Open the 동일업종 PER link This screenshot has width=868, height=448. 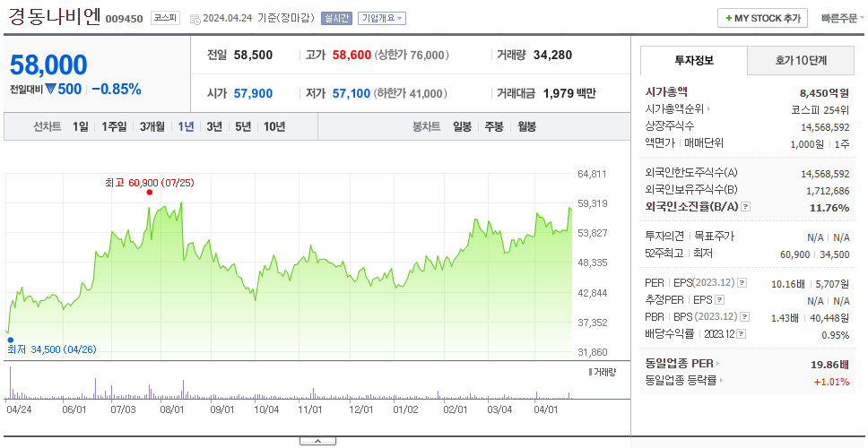pyautogui.click(x=682, y=364)
